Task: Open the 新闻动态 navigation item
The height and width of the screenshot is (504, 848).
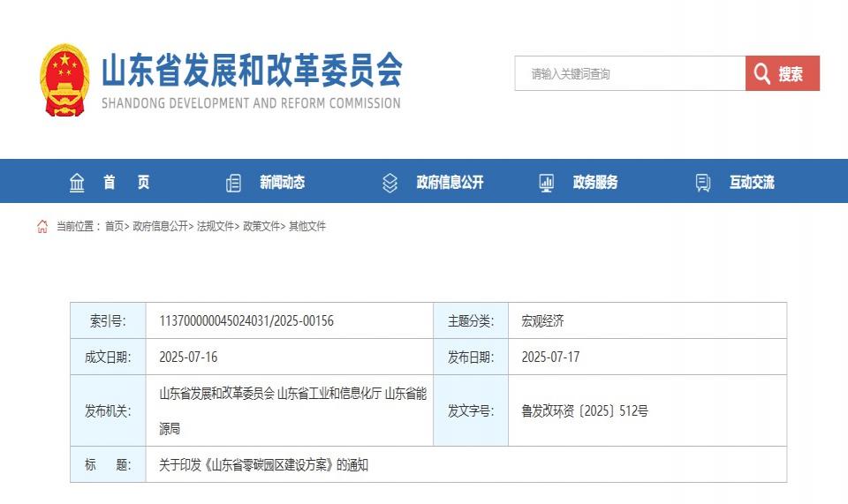Action: coord(282,182)
